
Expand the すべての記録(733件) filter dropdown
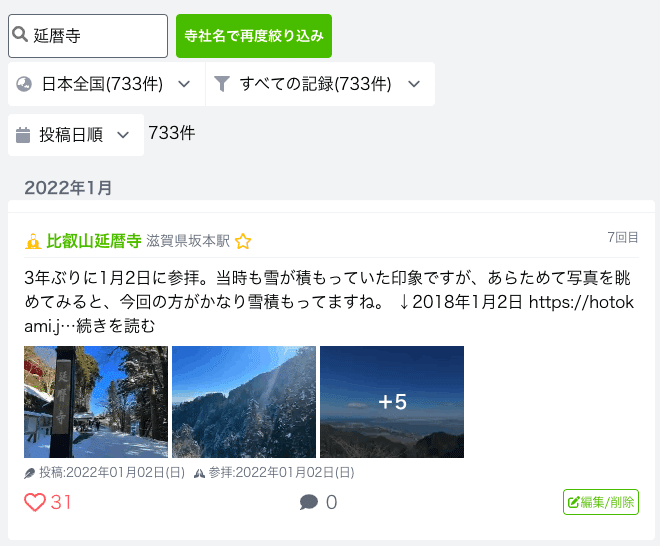(320, 84)
